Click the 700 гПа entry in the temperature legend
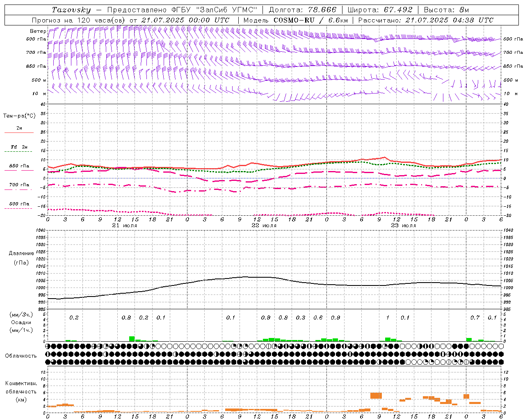The width and height of the screenshot is (525, 420). pyautogui.click(x=19, y=185)
